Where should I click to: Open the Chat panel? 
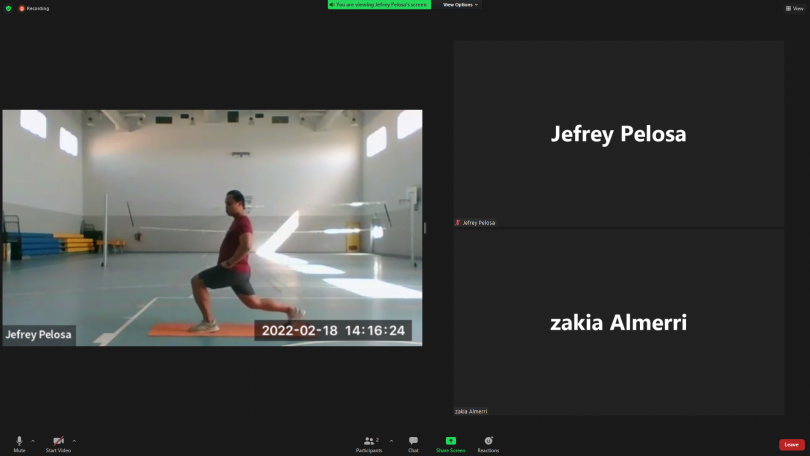click(413, 442)
